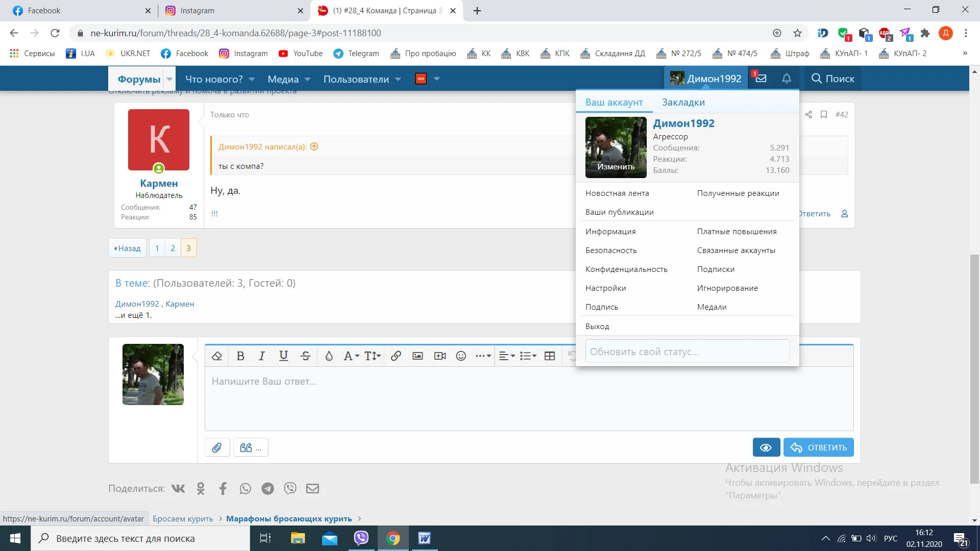Viewport: 980px width, 551px height.
Task: Open the smiley emoji picker
Action: [461, 356]
